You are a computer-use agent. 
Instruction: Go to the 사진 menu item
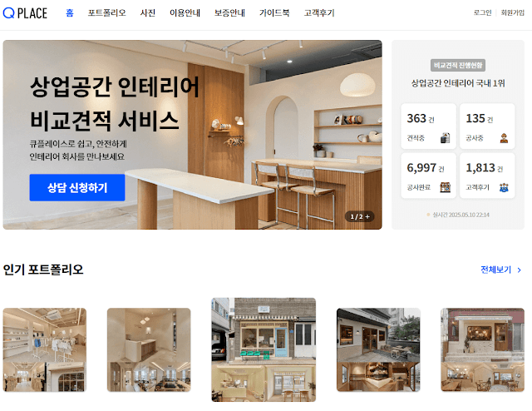148,13
